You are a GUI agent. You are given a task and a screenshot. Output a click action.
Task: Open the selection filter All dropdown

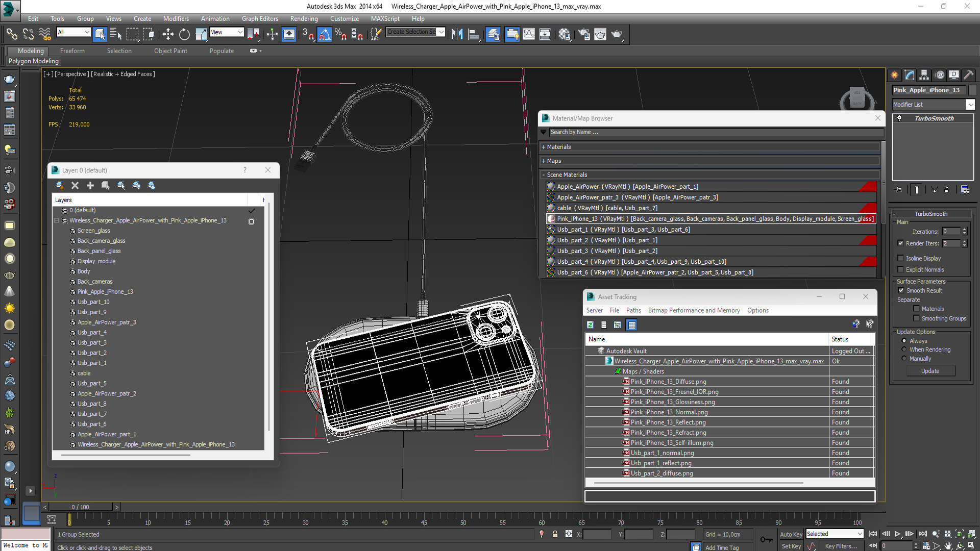(87, 32)
